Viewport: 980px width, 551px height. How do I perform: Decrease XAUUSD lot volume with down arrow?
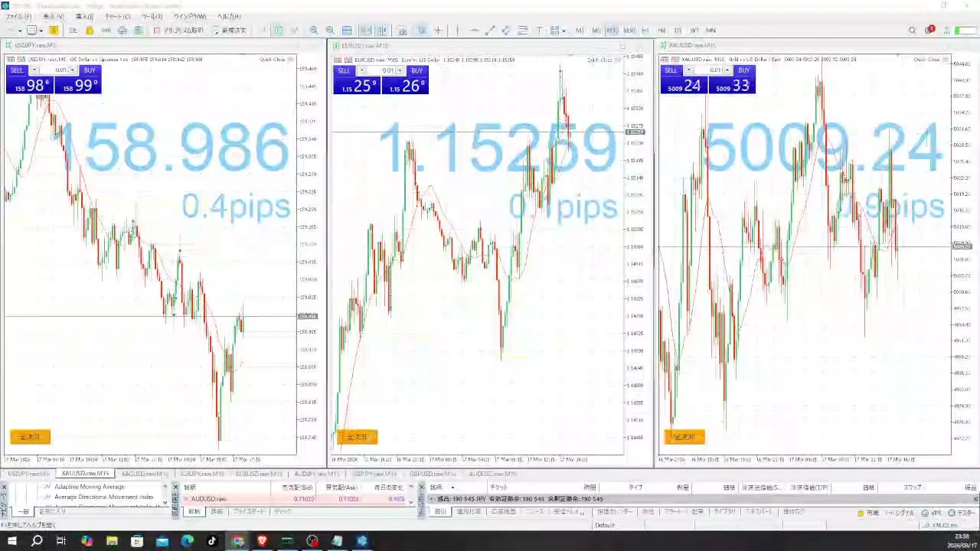click(x=688, y=70)
